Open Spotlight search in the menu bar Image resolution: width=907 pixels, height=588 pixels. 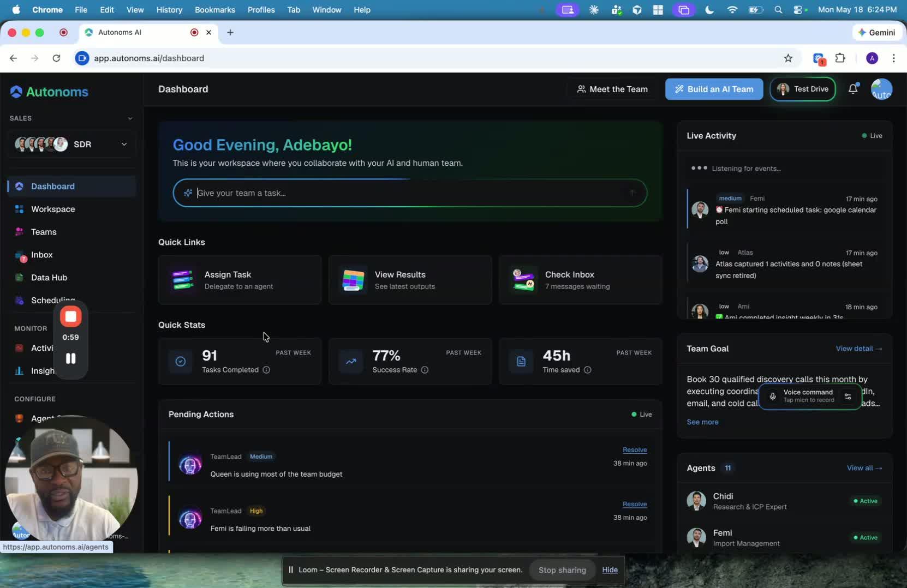click(778, 10)
